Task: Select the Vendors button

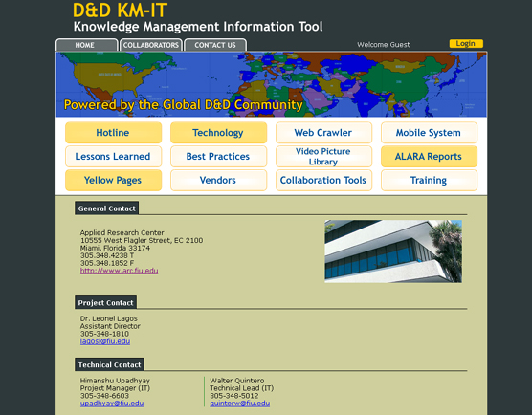Action: click(218, 180)
